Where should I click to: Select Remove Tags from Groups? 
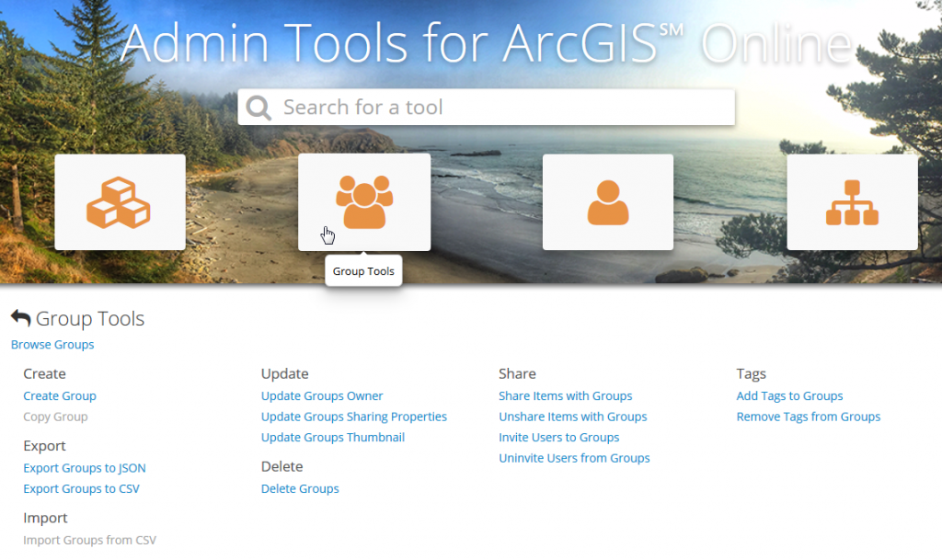808,416
